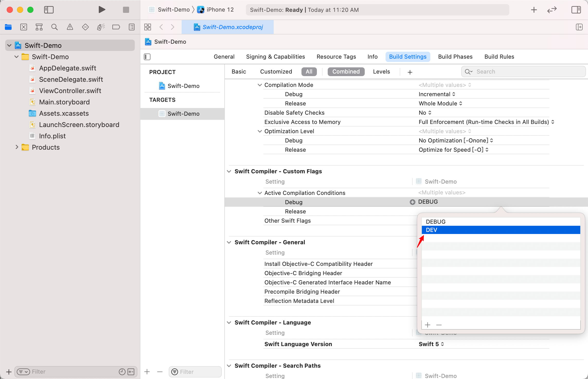Add a new compilation condition value

[x=427, y=325]
